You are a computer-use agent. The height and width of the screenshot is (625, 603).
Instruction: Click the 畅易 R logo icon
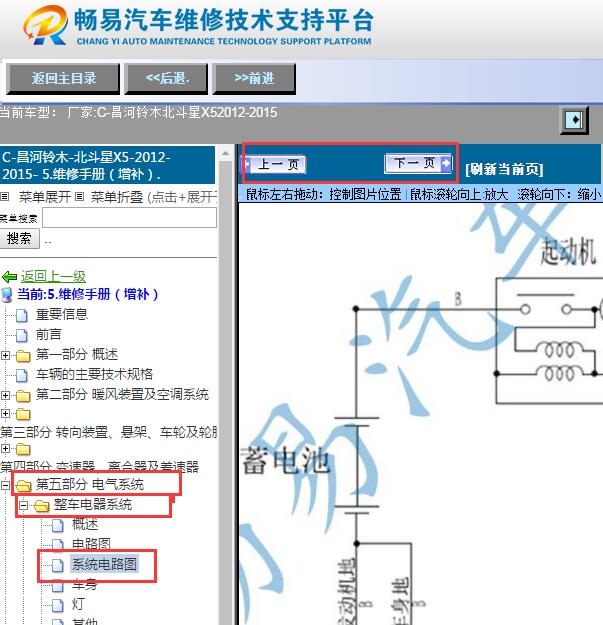[x=45, y=25]
